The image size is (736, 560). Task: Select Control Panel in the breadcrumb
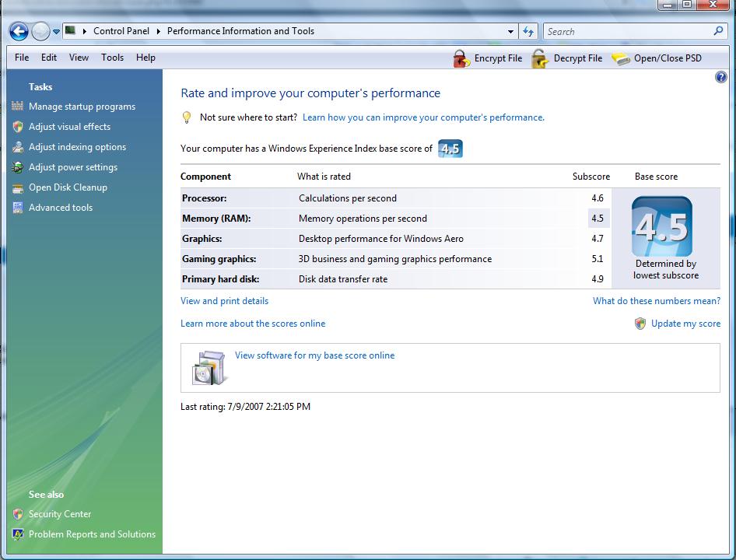121,31
